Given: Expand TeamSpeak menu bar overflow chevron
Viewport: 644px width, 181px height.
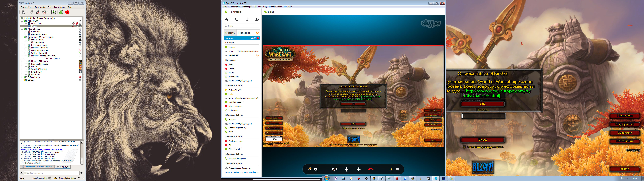Looking at the screenshot, I should pyautogui.click(x=83, y=7).
